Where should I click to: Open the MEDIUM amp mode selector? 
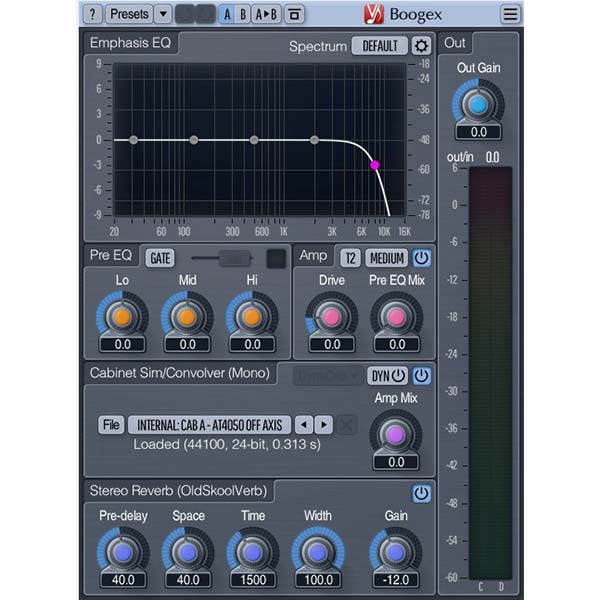click(386, 258)
